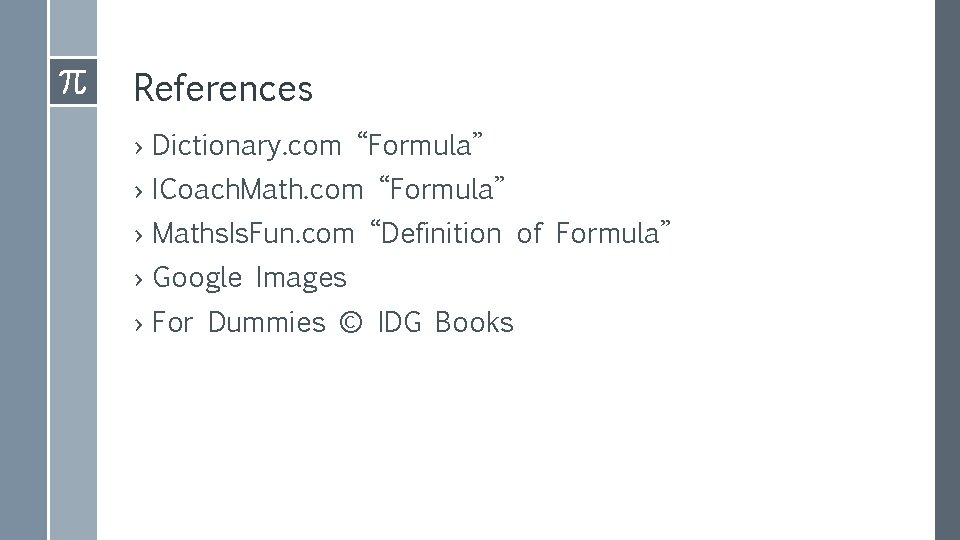Select the IDG Books text
This screenshot has height=540, width=960.
[x=445, y=323]
